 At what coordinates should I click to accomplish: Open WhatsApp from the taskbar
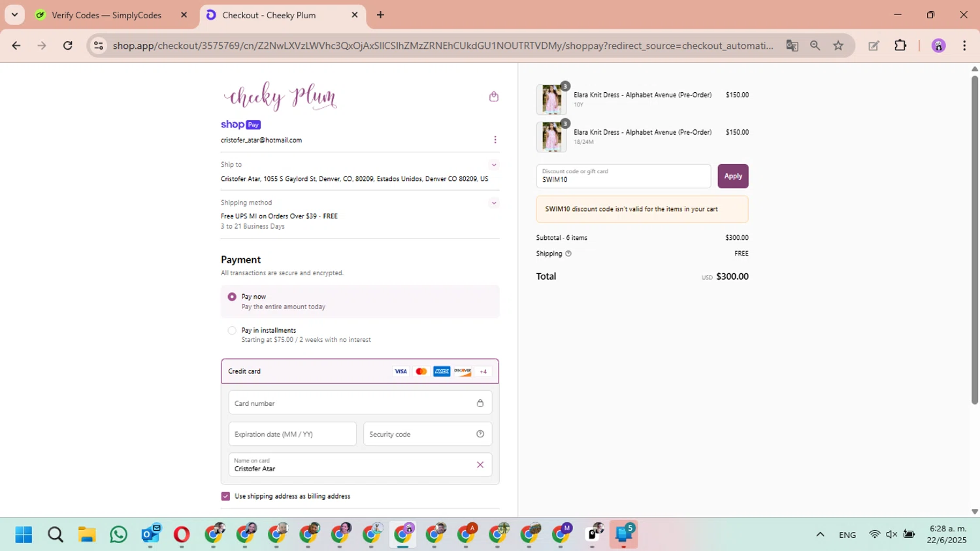118,535
